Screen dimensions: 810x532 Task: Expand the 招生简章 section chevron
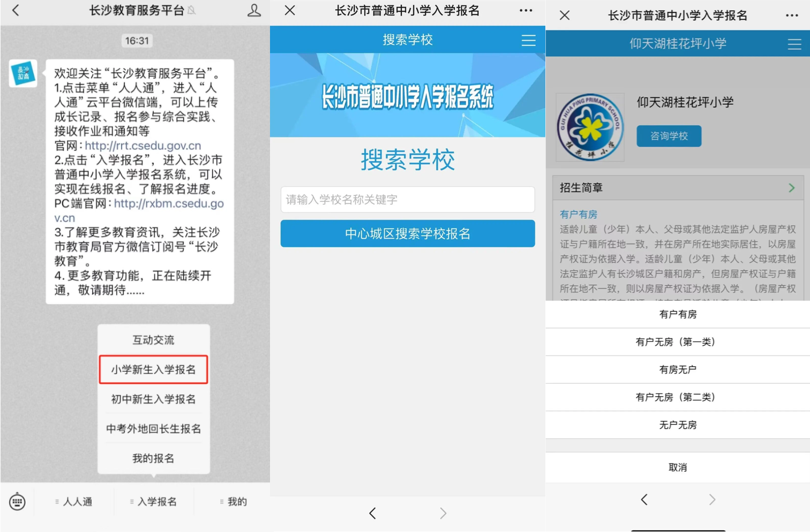[791, 188]
